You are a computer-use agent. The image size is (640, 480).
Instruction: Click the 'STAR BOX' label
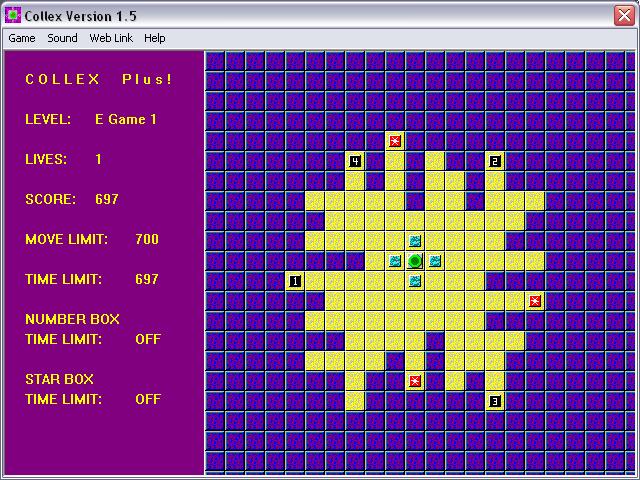(x=59, y=379)
